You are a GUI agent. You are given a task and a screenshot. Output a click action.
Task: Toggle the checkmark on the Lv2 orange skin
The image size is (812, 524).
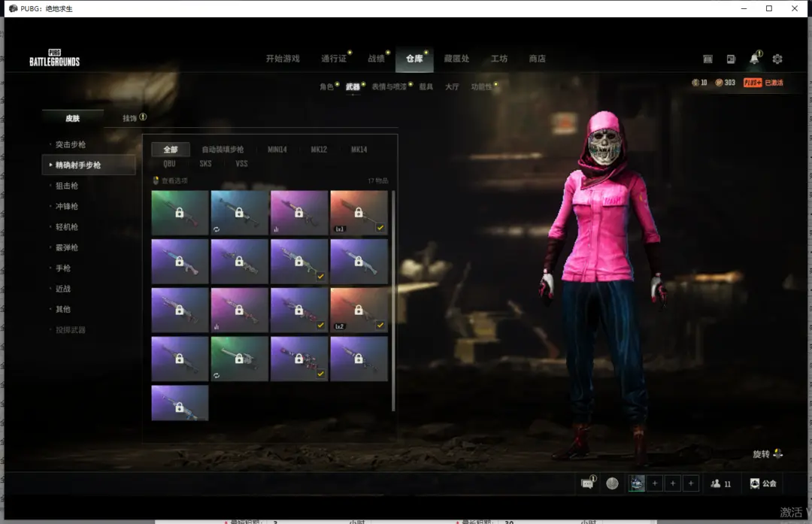(380, 326)
